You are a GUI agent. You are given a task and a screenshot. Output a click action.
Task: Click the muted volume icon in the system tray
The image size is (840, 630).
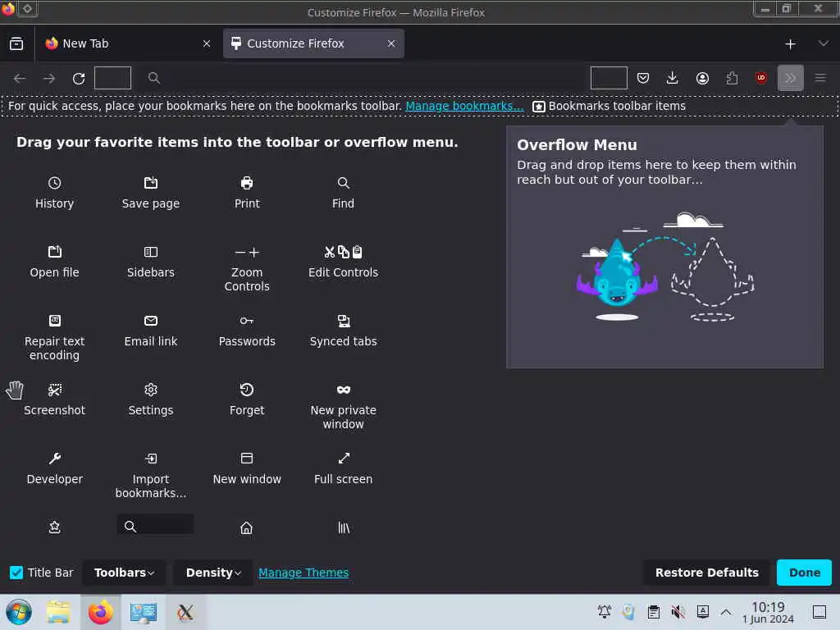click(x=678, y=612)
